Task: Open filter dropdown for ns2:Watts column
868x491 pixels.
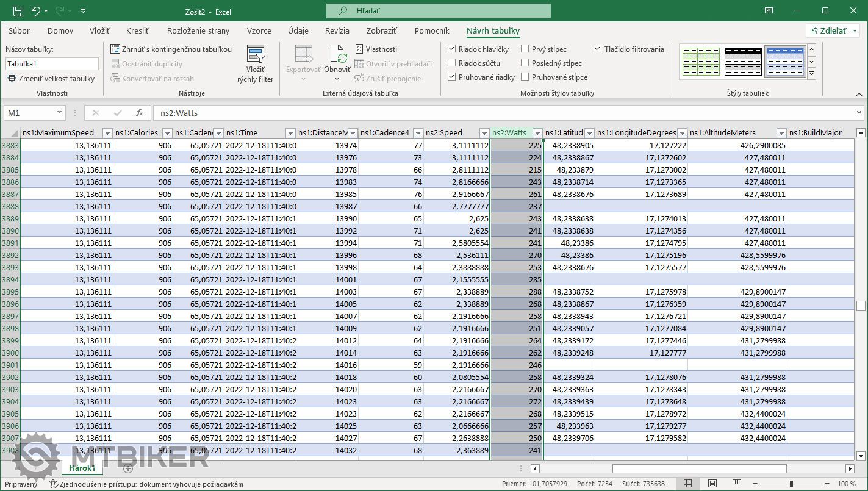Action: click(537, 133)
